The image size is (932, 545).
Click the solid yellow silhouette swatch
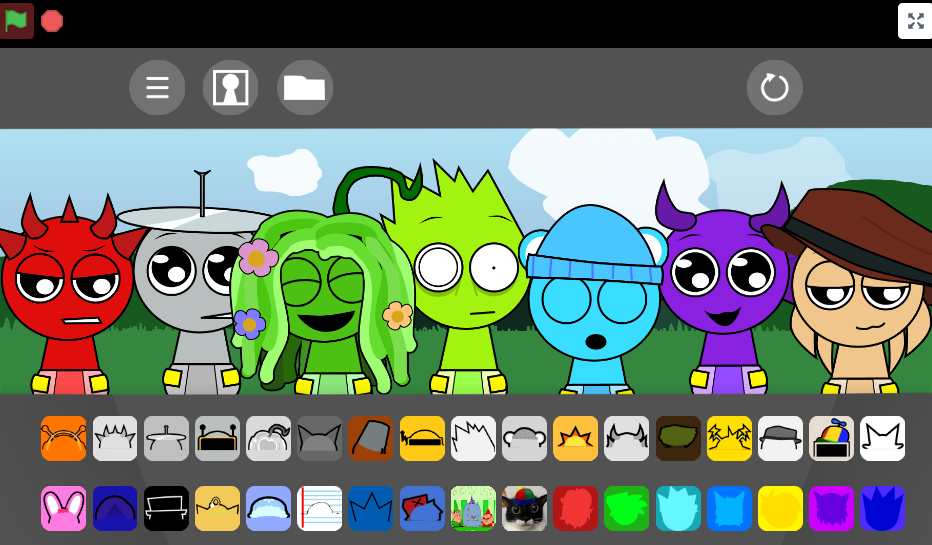(780, 508)
